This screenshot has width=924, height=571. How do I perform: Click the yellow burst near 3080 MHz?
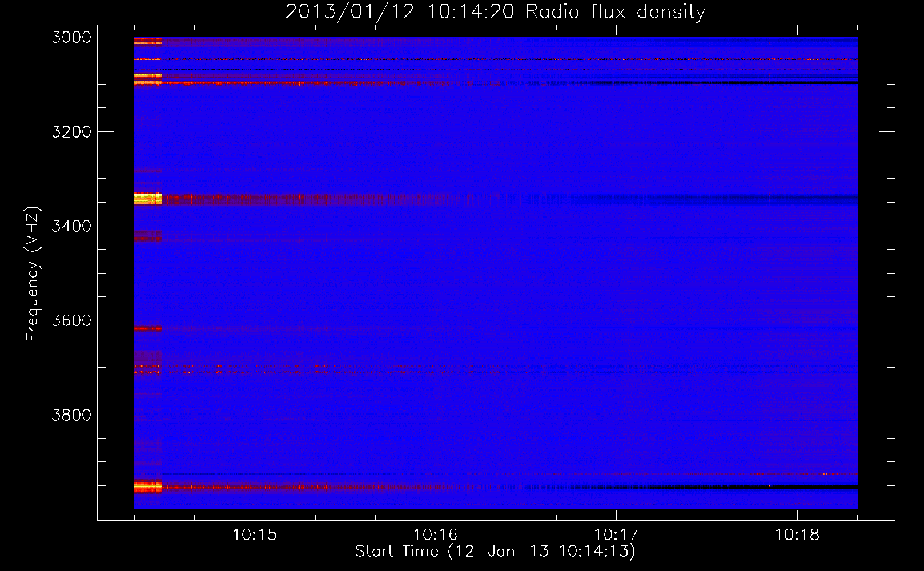tap(148, 75)
